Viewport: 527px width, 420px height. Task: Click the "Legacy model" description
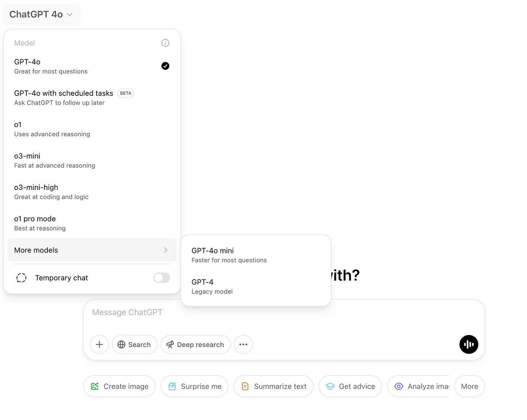pyautogui.click(x=212, y=292)
